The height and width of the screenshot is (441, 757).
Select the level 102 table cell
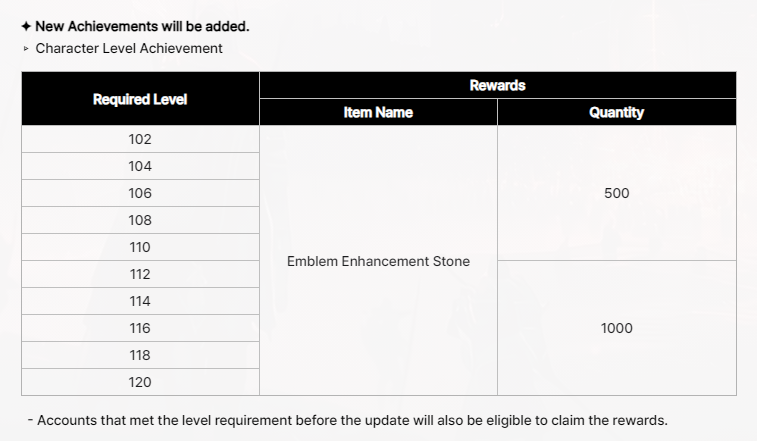[x=140, y=139]
